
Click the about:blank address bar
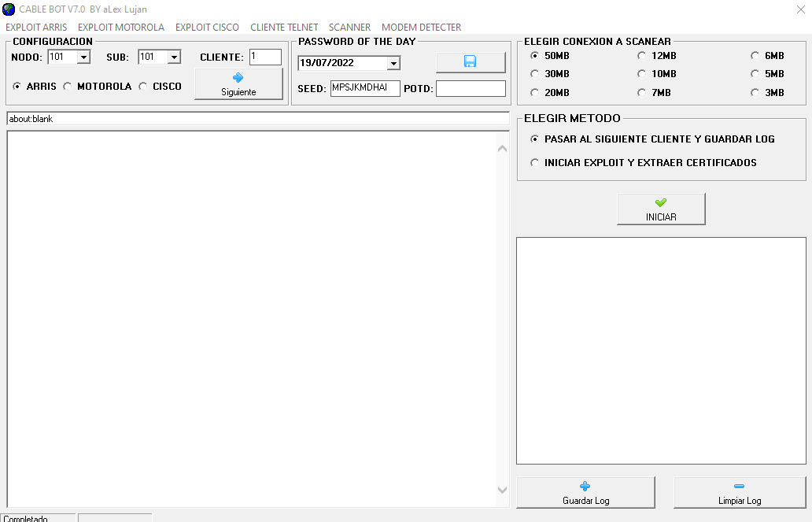[258, 119]
